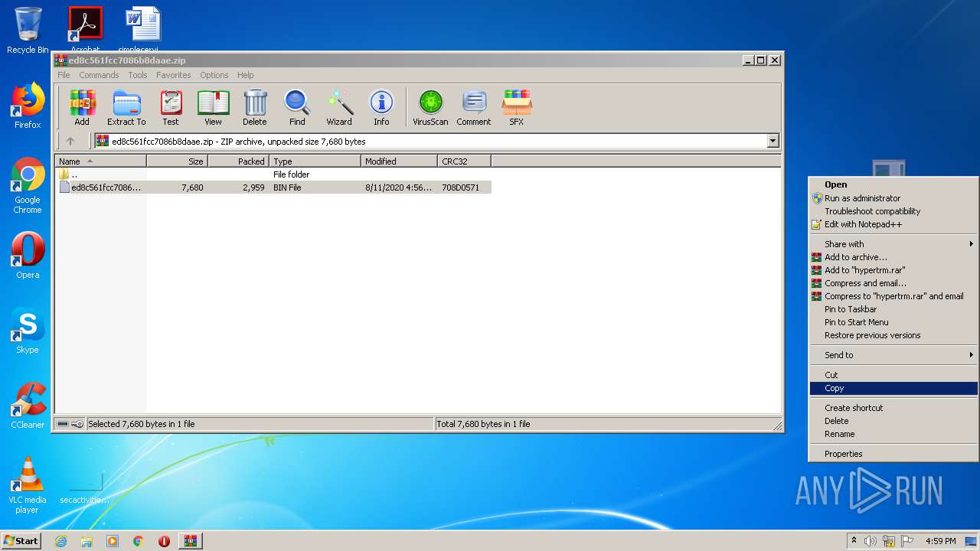Screen dimensions: 980x551
Task: Select the Opera desktop shortcut
Action: 28,256
